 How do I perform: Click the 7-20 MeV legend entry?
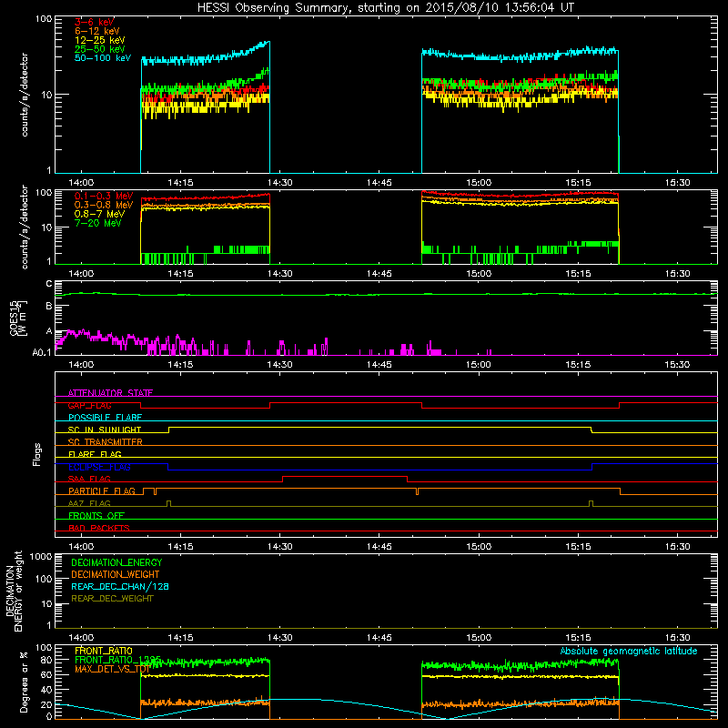(97, 223)
